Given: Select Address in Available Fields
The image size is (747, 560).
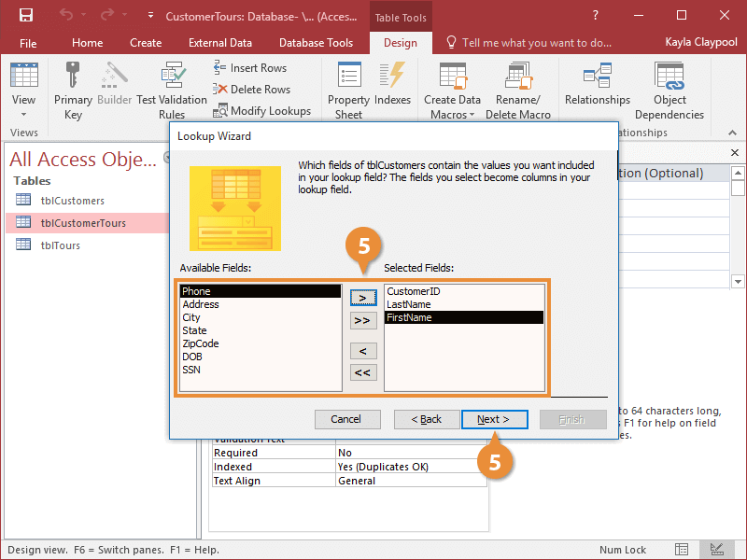Looking at the screenshot, I should (201, 304).
